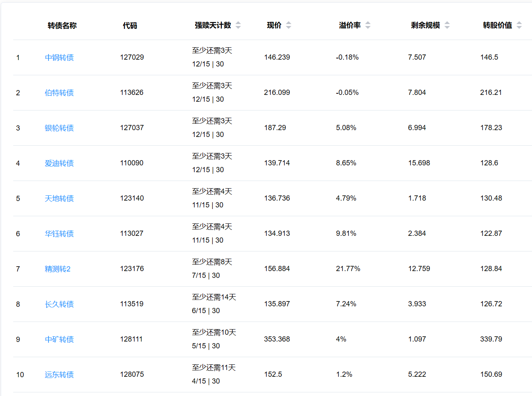View the 精测转2 bond link
This screenshot has height=396, width=532.
coord(58,269)
